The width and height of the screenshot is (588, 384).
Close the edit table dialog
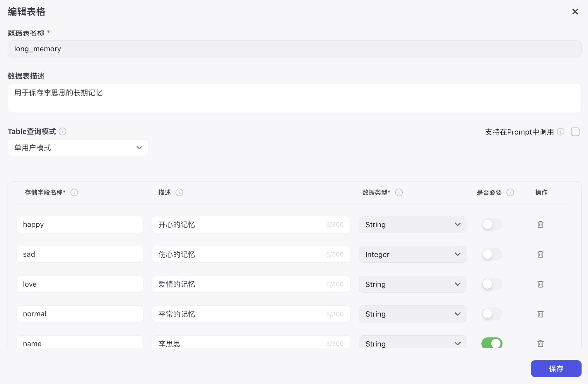click(575, 12)
